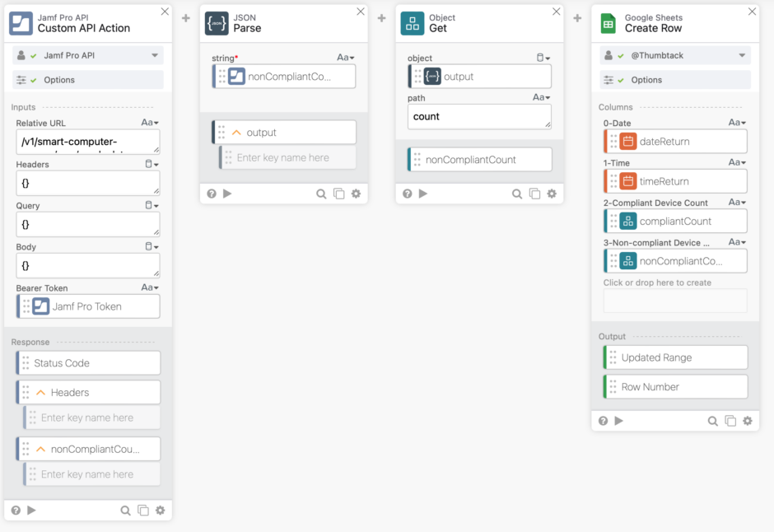Select the Status Code response field
The image size is (774, 532).
point(88,363)
